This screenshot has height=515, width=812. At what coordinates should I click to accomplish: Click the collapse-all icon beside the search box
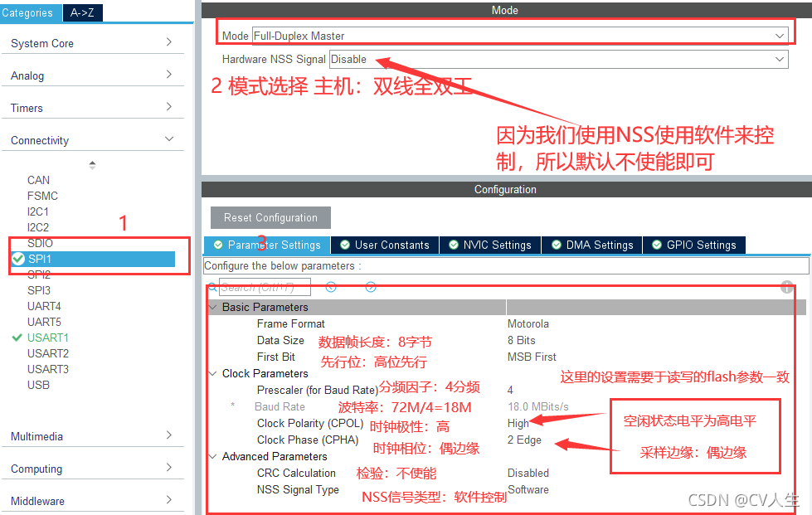[330, 286]
